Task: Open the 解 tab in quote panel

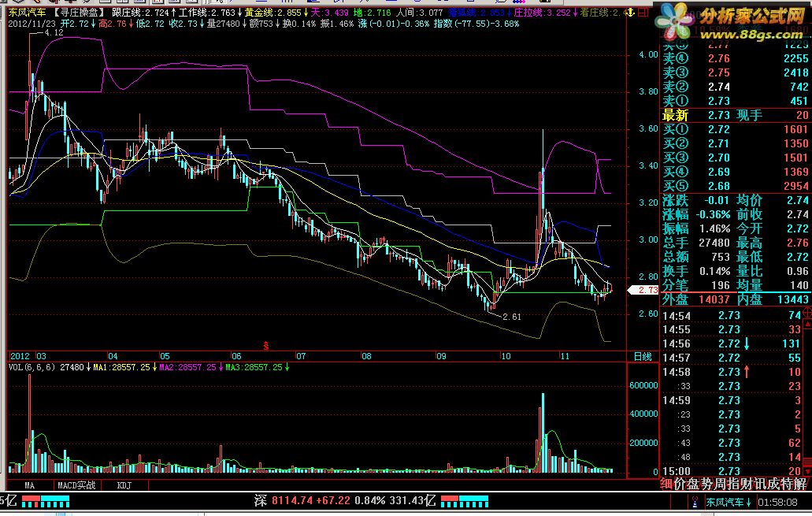Action: pyautogui.click(x=801, y=484)
